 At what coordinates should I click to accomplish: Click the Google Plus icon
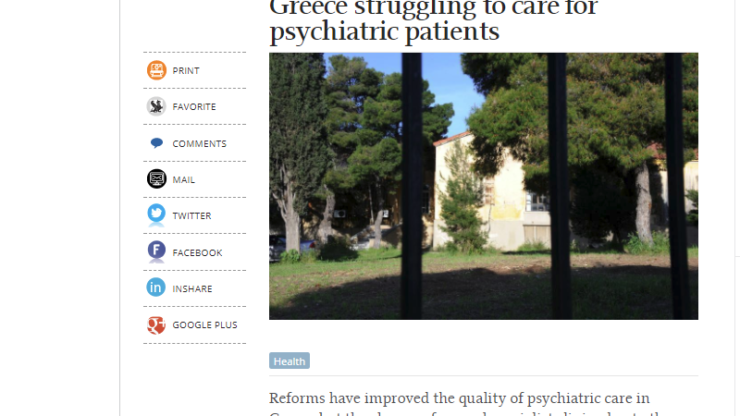[156, 325]
